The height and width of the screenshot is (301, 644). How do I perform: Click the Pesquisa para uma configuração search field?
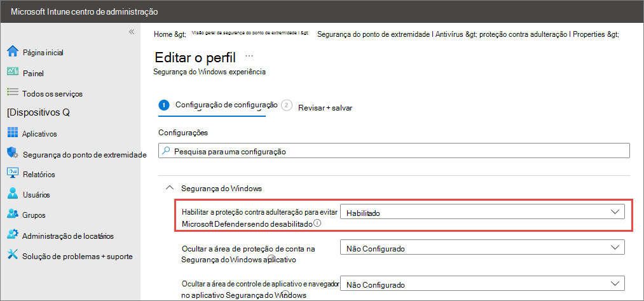coord(394,151)
